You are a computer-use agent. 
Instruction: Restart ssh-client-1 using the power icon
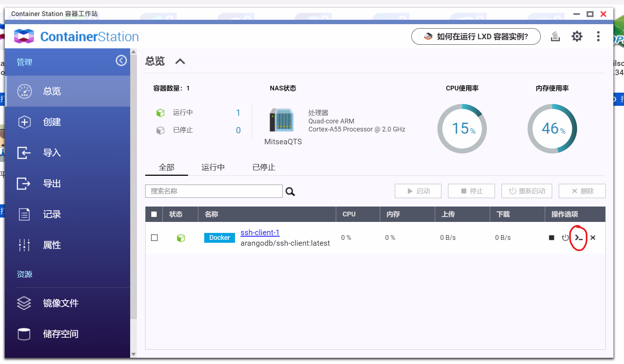click(x=565, y=238)
